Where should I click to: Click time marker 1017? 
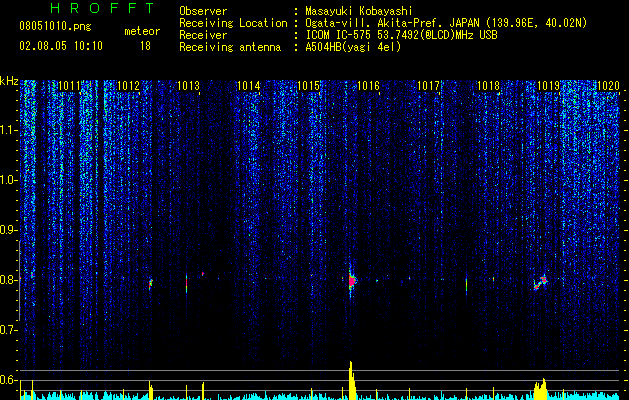428,85
